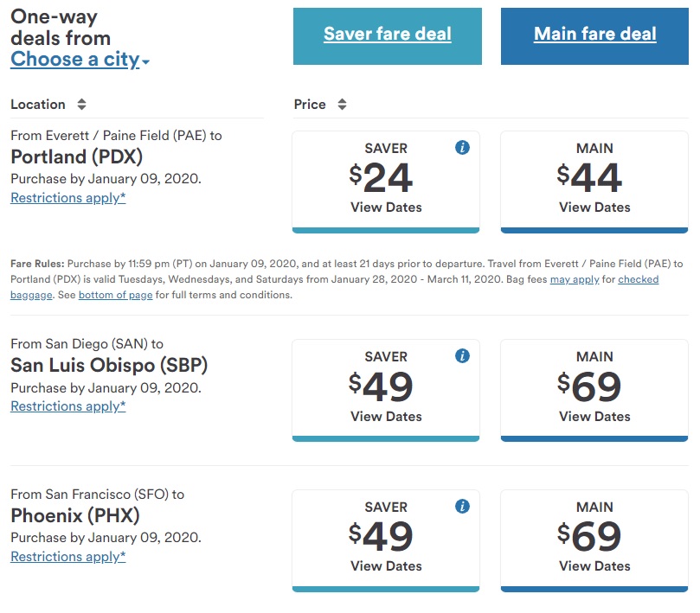
Task: Sort deals by Location arrows
Action: [81, 105]
